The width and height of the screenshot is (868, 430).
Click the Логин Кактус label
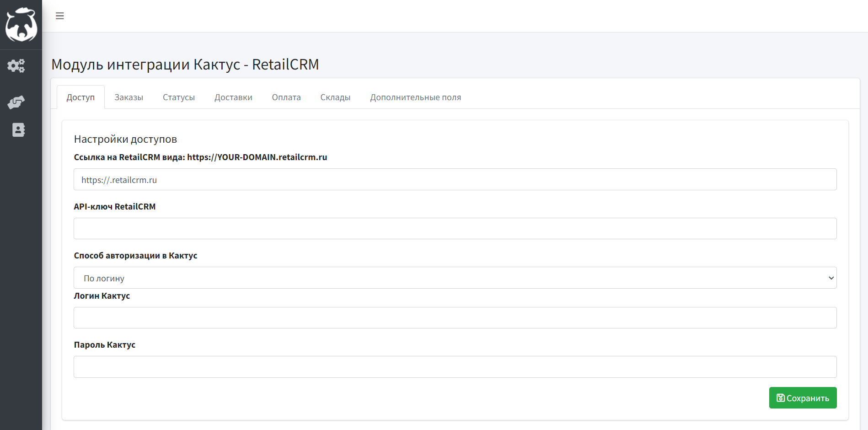pos(102,296)
